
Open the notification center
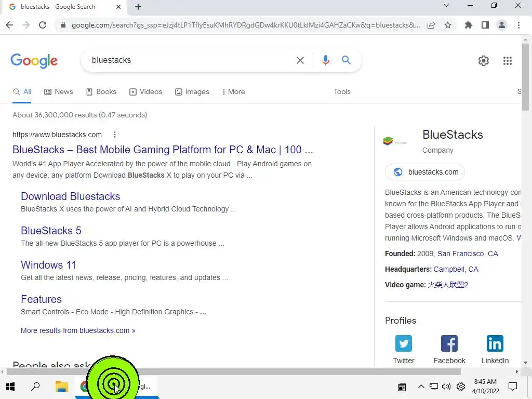[513, 387]
